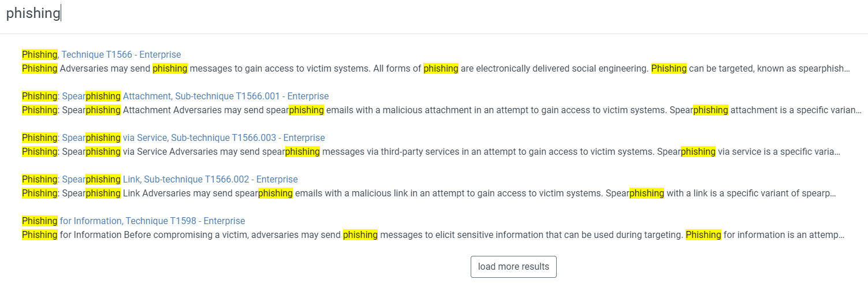Click the highlighted "Phishing" word in the T1566 title

coord(39,55)
